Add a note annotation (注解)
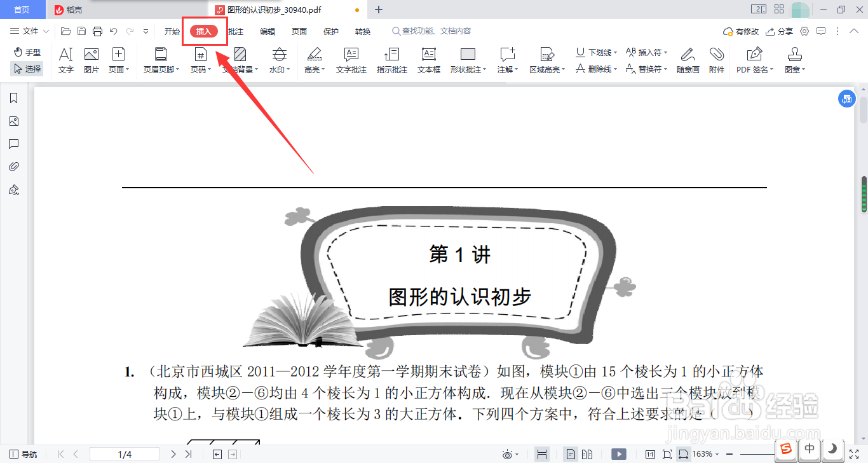Viewport: 868px width, 463px height. pyautogui.click(x=508, y=61)
